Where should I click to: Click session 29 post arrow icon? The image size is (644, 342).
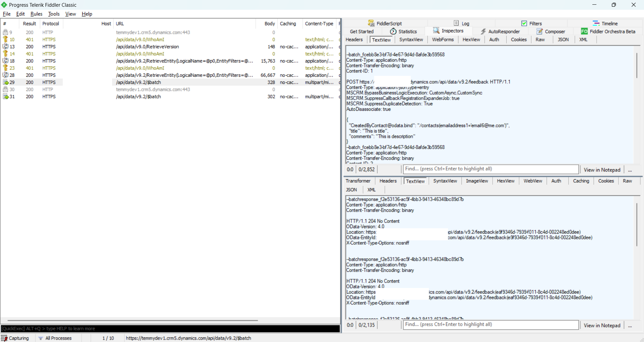click(x=6, y=82)
